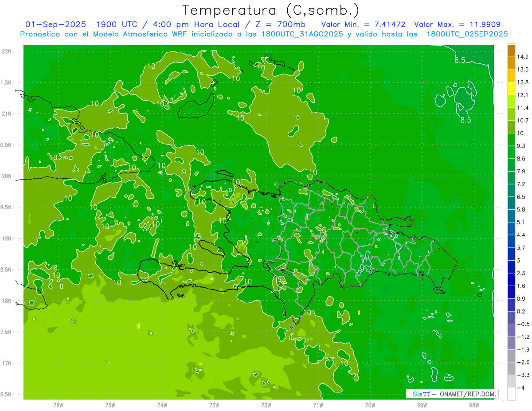Click the '1800UTC_02SEP2025' valid-until timestamp

[x=467, y=34]
